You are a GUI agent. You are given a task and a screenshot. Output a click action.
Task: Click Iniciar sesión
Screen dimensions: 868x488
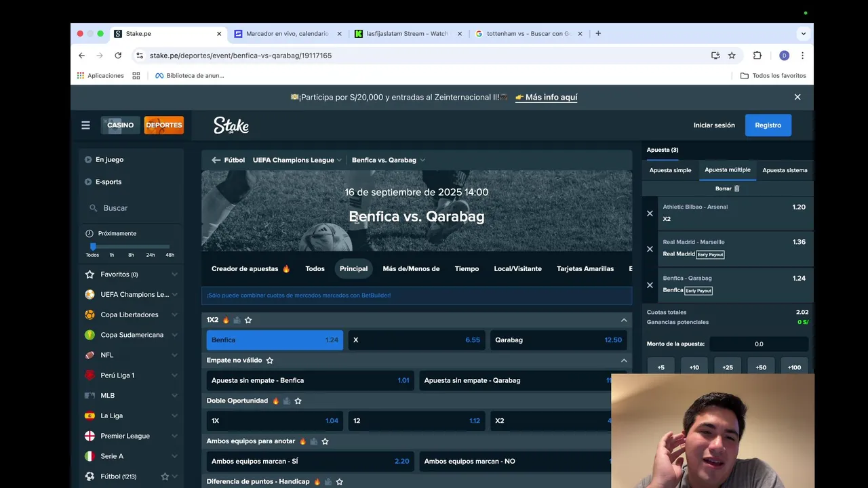point(714,125)
